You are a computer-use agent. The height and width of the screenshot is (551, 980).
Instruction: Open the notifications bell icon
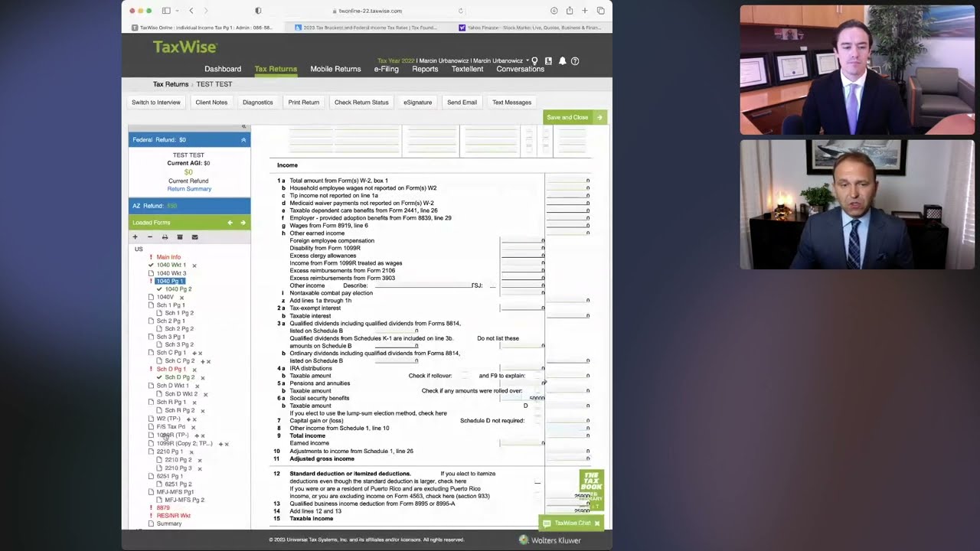tap(562, 61)
